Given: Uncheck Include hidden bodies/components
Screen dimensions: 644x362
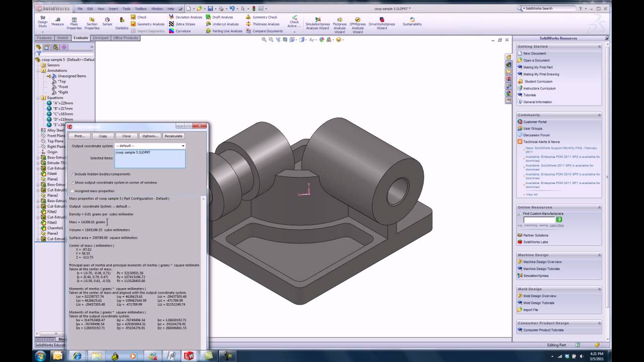Looking at the screenshot, I should (x=72, y=174).
